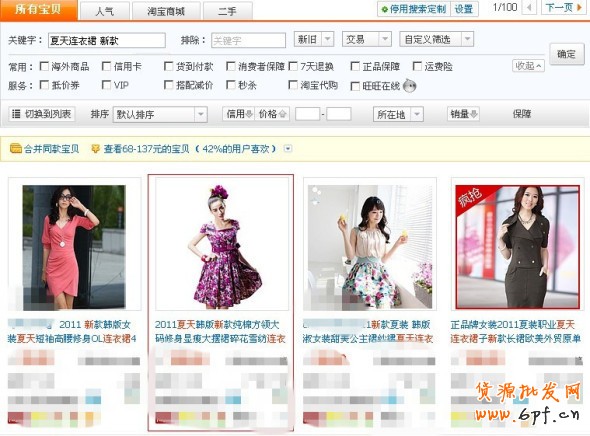
Task: Switch to the 淘宝商城 tab
Action: 166,11
